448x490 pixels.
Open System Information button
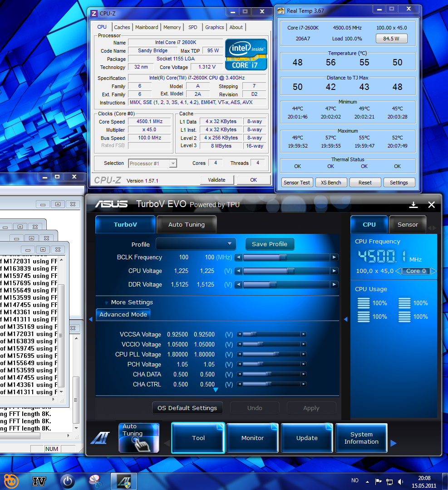pyautogui.click(x=361, y=438)
